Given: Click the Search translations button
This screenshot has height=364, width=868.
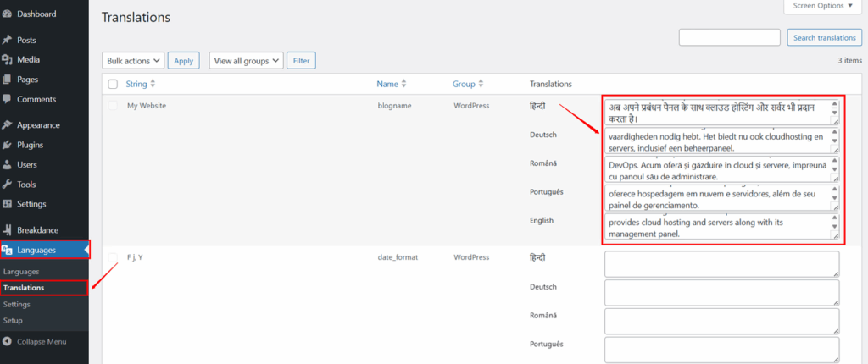Looking at the screenshot, I should [x=824, y=37].
